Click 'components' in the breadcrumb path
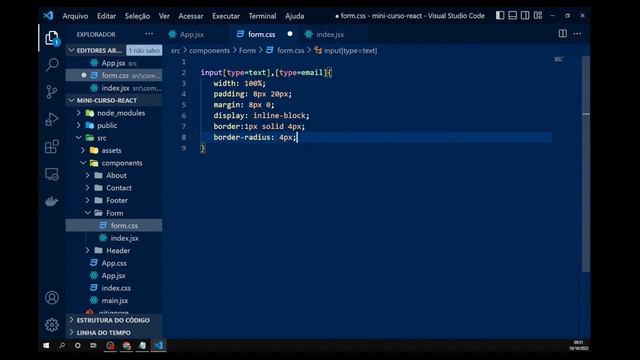The height and width of the screenshot is (360, 640). (209, 51)
